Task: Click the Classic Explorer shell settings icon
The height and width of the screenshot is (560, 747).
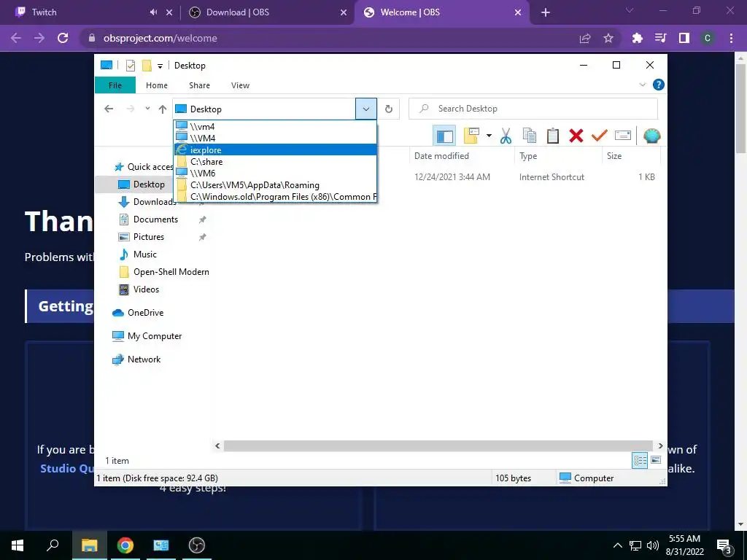Action: click(x=651, y=136)
